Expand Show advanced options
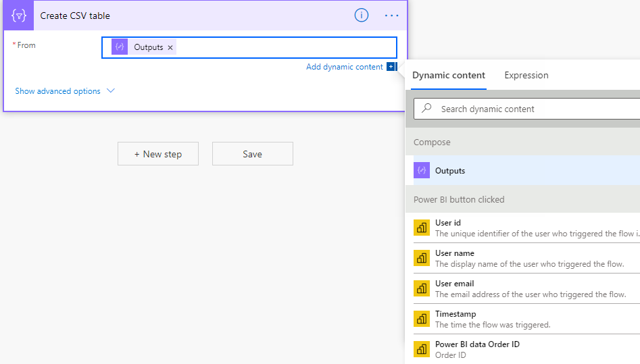The width and height of the screenshot is (640, 364). [x=57, y=91]
